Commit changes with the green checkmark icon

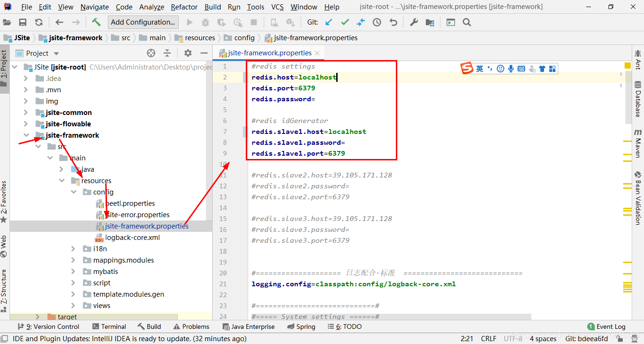pyautogui.click(x=345, y=22)
